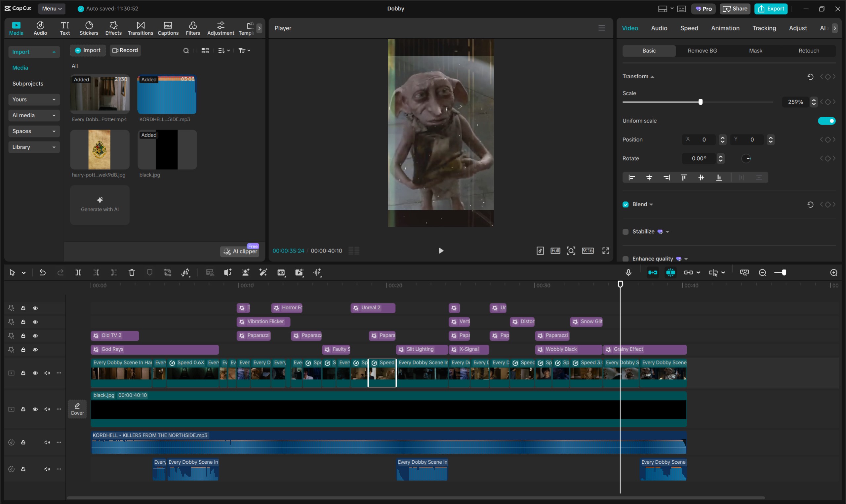Toggle the Uniform scale switch
The image size is (846, 504).
(826, 121)
